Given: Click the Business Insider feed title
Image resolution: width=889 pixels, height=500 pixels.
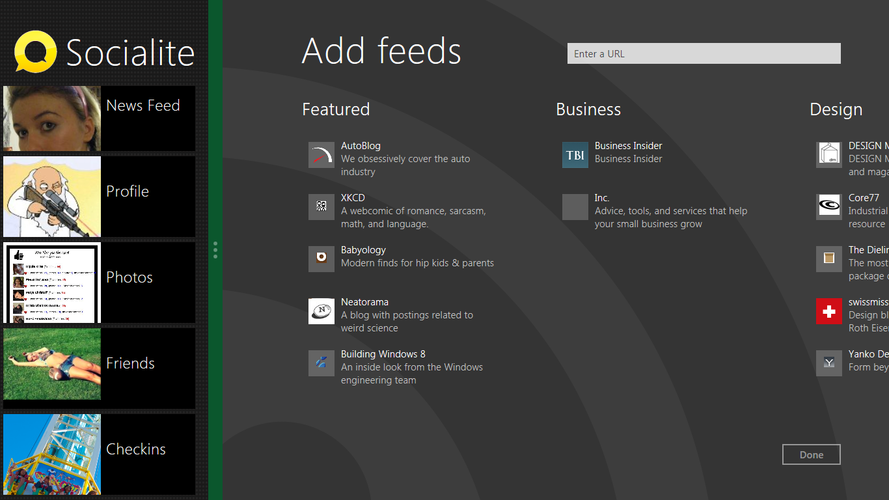Looking at the screenshot, I should (628, 146).
